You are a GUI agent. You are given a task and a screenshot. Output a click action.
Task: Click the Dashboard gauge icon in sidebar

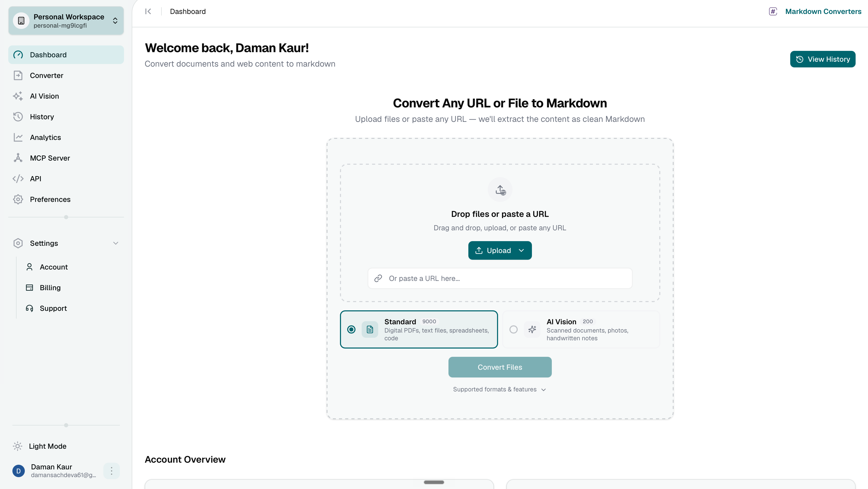(x=18, y=54)
